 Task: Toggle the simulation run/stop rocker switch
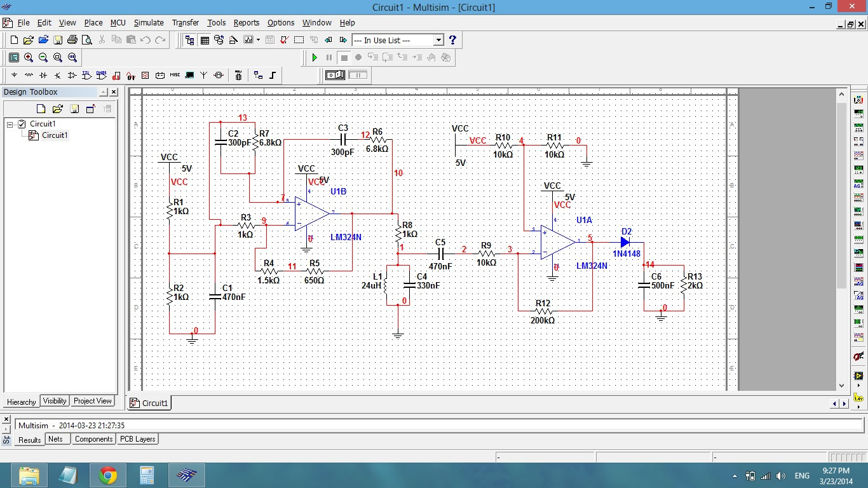335,74
